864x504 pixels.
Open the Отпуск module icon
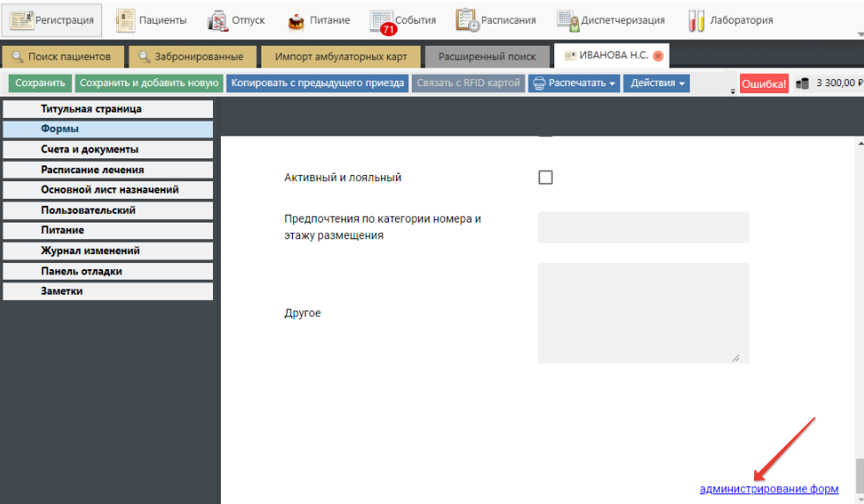[x=216, y=20]
